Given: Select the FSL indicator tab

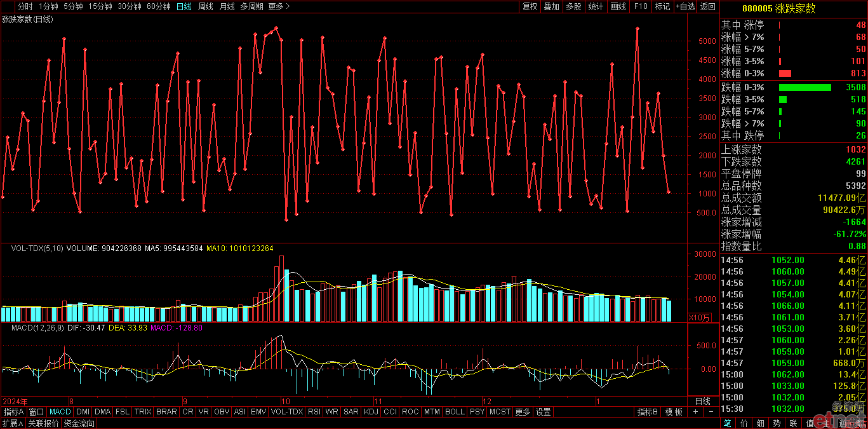Looking at the screenshot, I should 123,412.
